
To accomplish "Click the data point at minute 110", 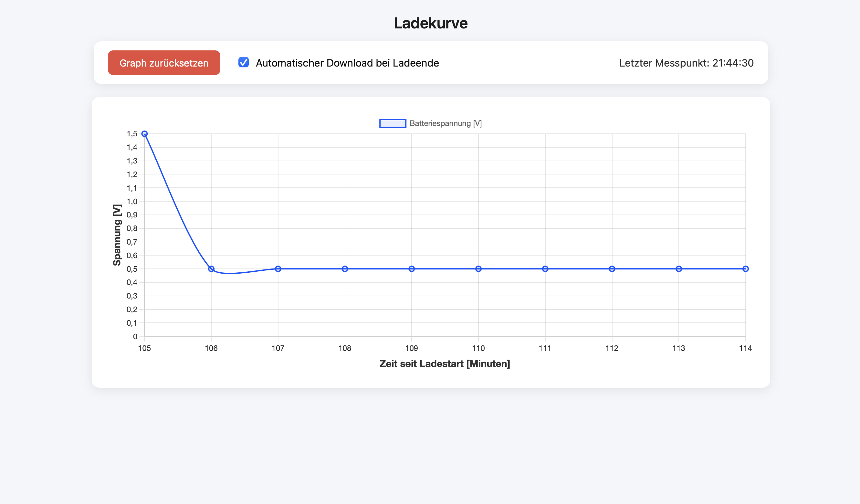I will (x=478, y=269).
